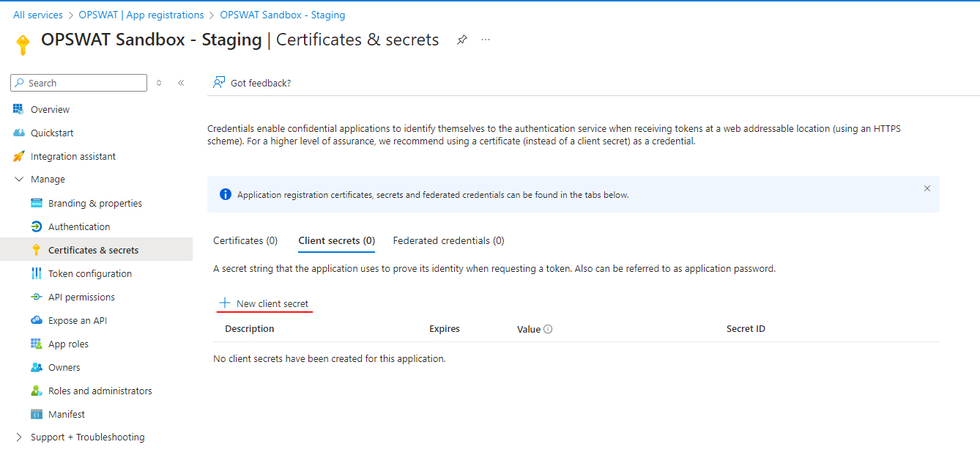
Task: Go to Branding & properties
Action: coord(96,203)
